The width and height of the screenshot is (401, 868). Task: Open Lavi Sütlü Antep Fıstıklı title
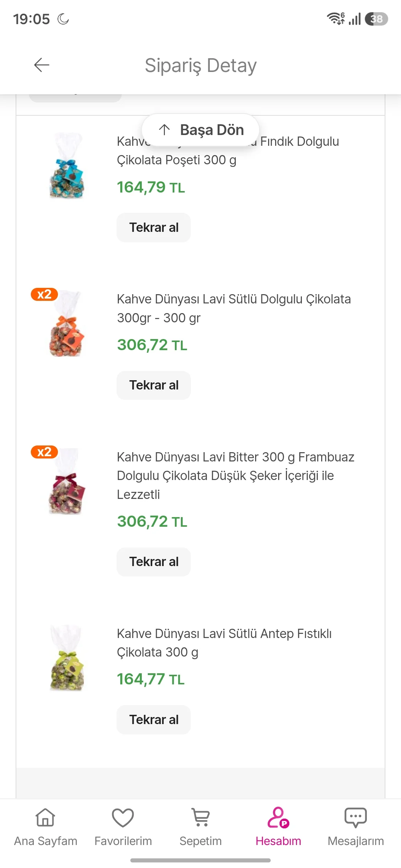click(224, 643)
